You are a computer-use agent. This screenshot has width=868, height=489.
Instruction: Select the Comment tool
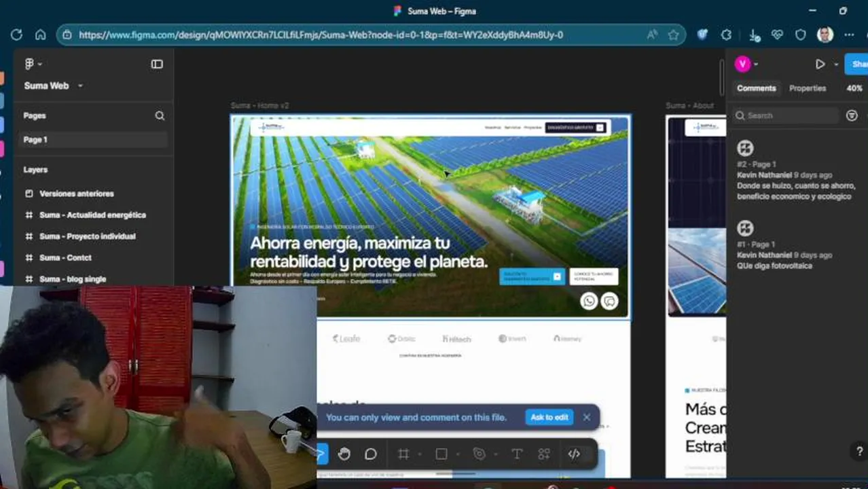(x=370, y=454)
